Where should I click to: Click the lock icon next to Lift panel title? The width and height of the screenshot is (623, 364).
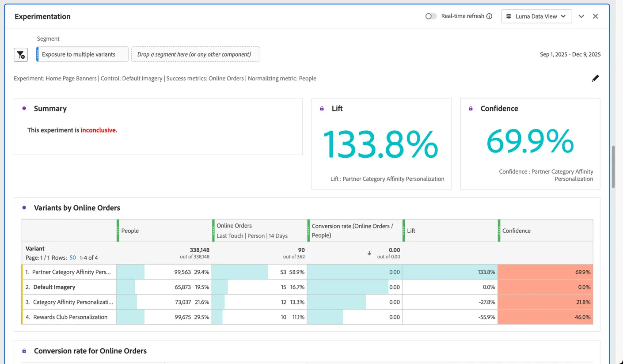tap(322, 109)
